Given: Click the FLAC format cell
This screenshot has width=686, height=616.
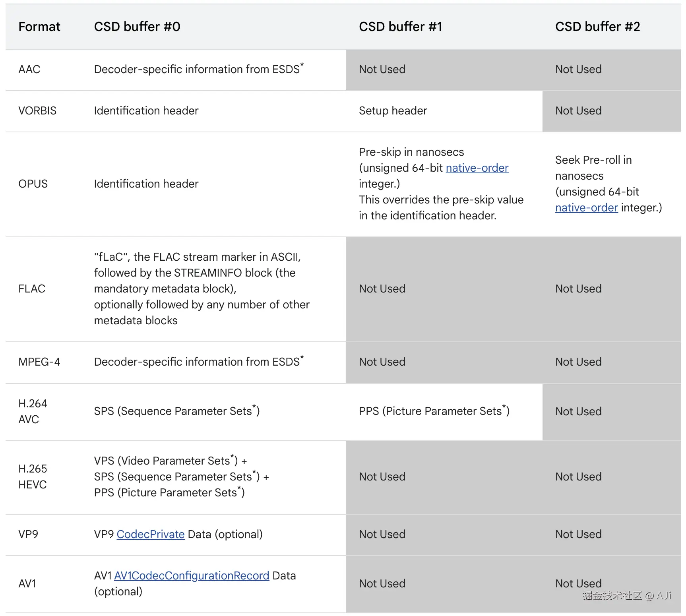Looking at the screenshot, I should 32,289.
